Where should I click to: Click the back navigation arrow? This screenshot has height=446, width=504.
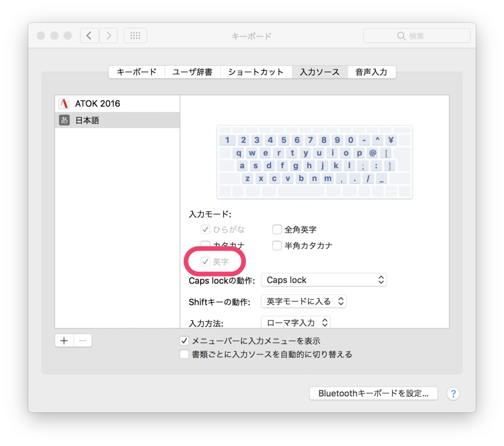point(89,35)
